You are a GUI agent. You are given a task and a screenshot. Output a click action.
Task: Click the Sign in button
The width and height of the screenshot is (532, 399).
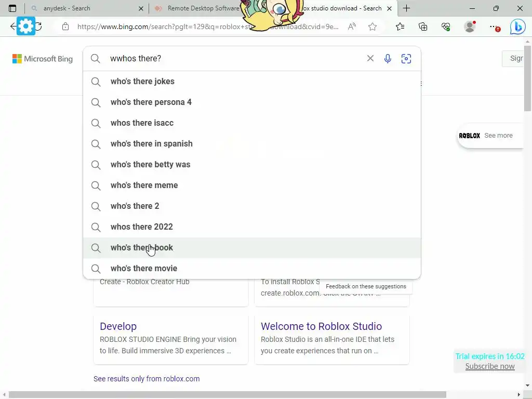tap(513, 58)
